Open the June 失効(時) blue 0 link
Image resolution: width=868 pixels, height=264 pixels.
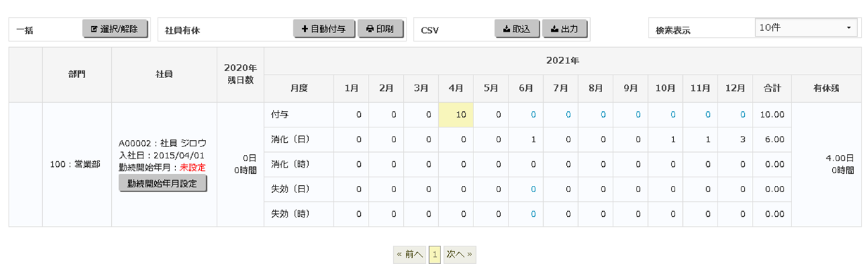click(x=533, y=214)
